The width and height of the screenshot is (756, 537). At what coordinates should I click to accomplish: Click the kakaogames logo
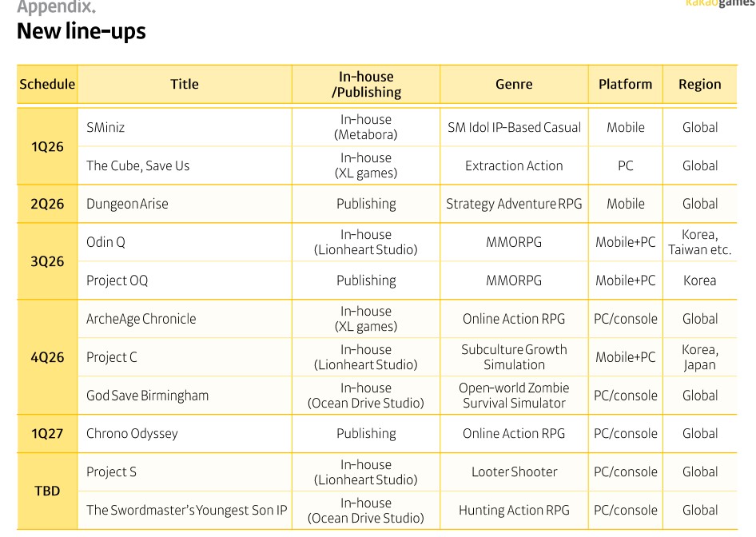(x=719, y=4)
